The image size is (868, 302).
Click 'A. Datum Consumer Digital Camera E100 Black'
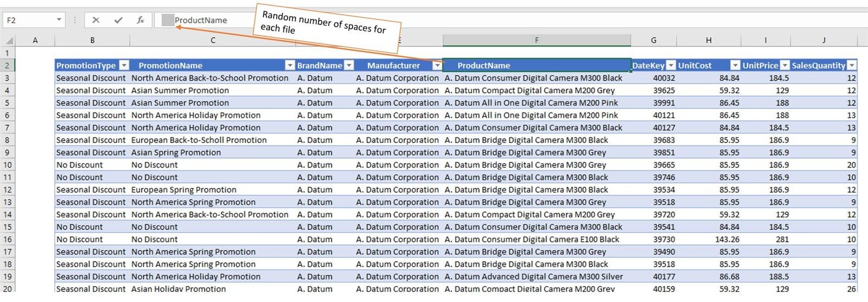point(532,239)
